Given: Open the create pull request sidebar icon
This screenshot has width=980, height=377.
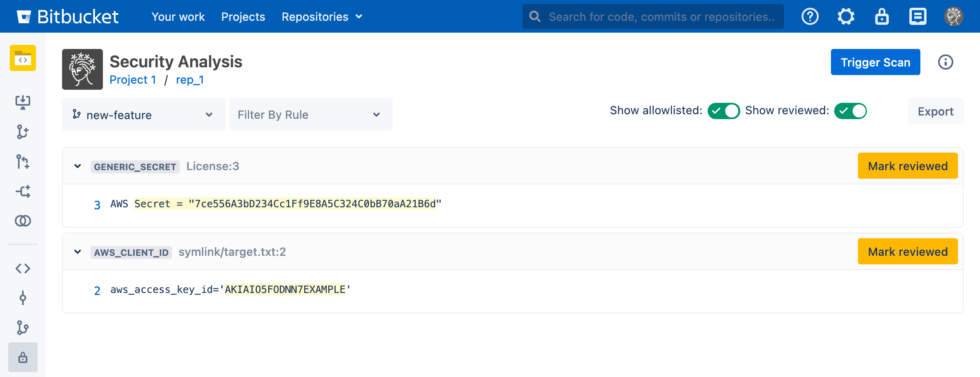Looking at the screenshot, I should point(23,162).
